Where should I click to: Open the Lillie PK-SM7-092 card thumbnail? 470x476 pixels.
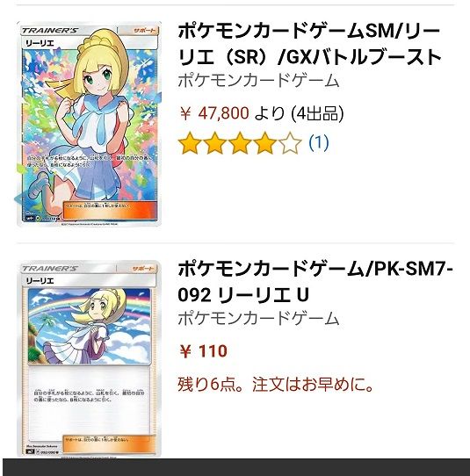[89, 358]
